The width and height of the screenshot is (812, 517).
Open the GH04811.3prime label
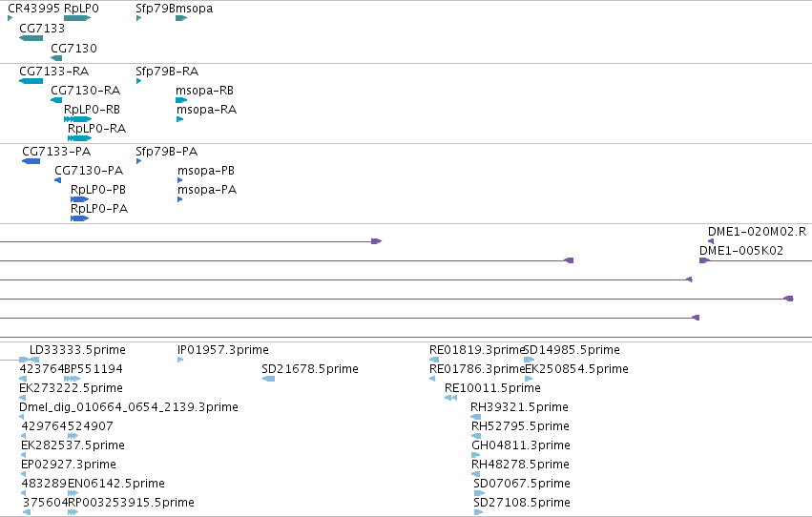coord(520,445)
